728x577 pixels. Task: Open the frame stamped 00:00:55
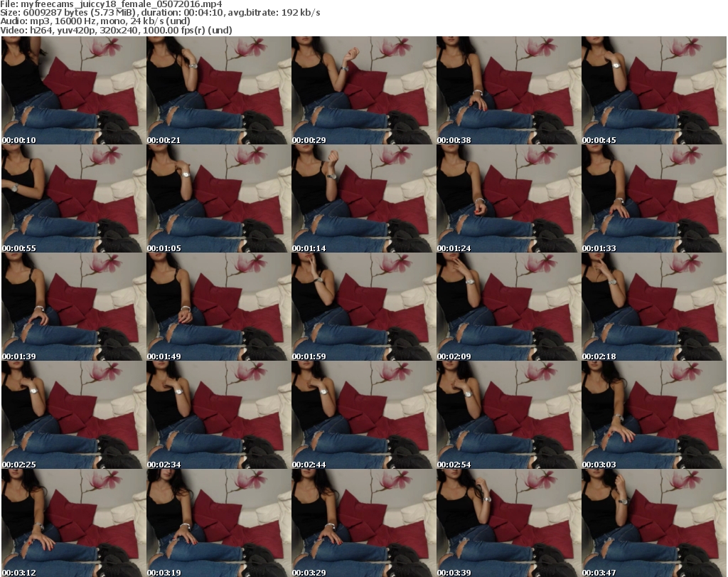pos(73,198)
